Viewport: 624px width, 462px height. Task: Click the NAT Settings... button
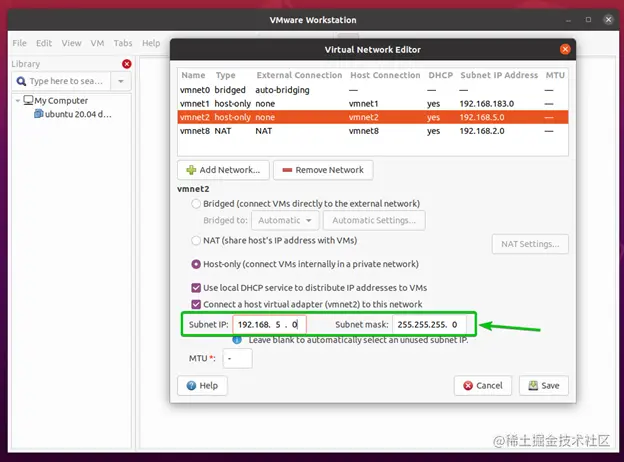(x=530, y=244)
